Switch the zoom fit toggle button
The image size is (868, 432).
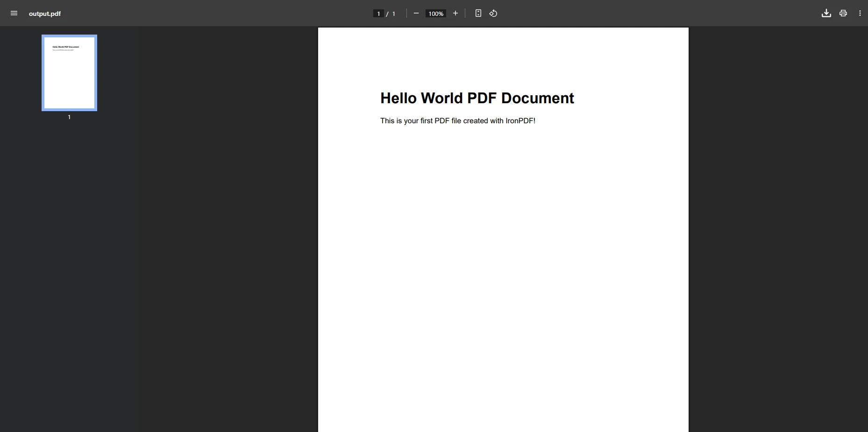tap(478, 13)
